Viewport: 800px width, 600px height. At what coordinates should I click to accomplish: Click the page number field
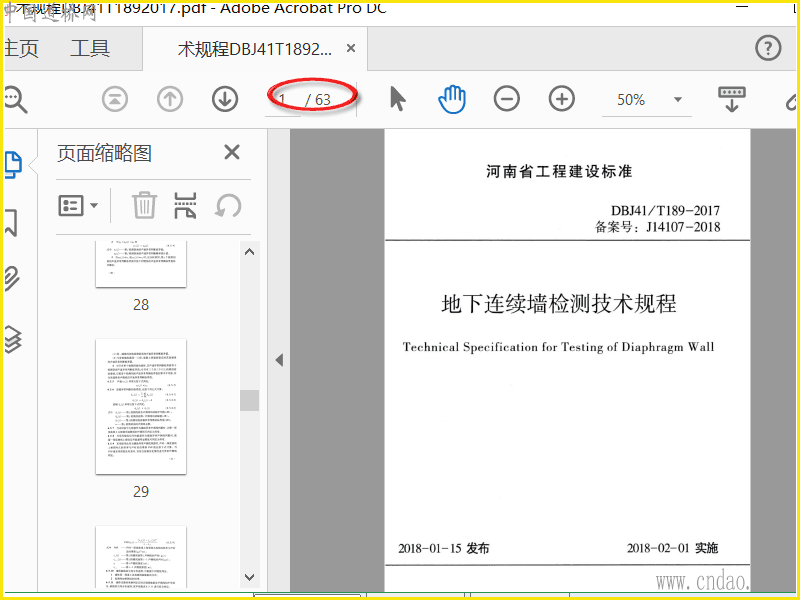pyautogui.click(x=283, y=100)
